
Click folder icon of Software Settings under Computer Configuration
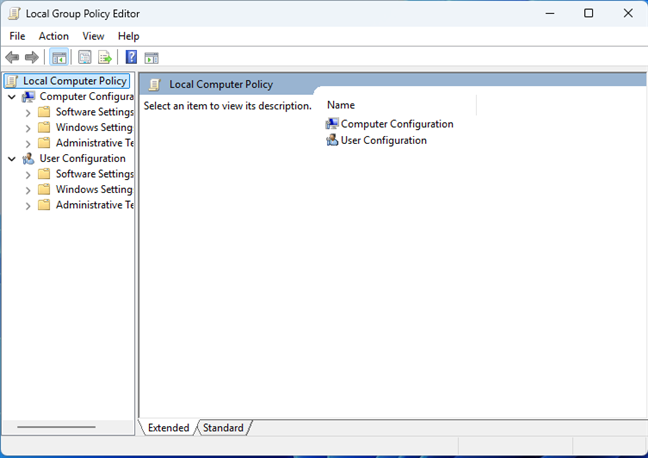coord(44,112)
